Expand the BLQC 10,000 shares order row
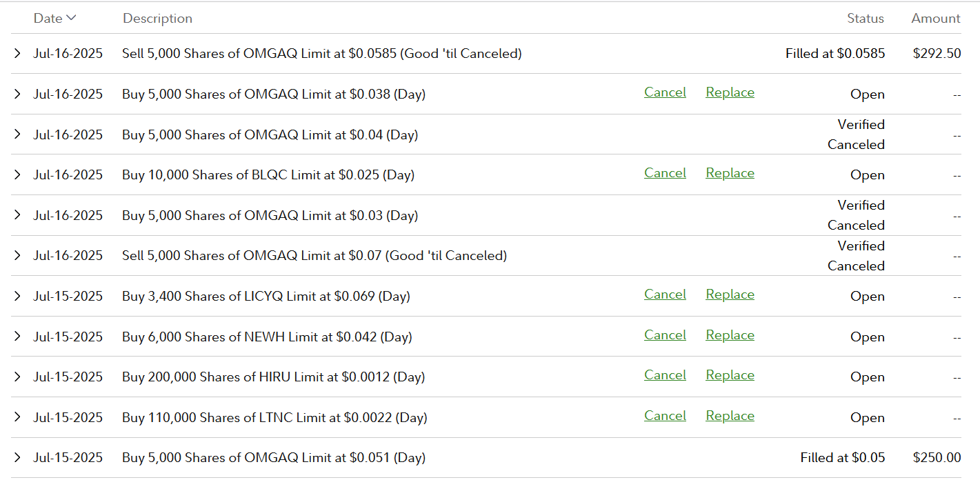 click(18, 175)
